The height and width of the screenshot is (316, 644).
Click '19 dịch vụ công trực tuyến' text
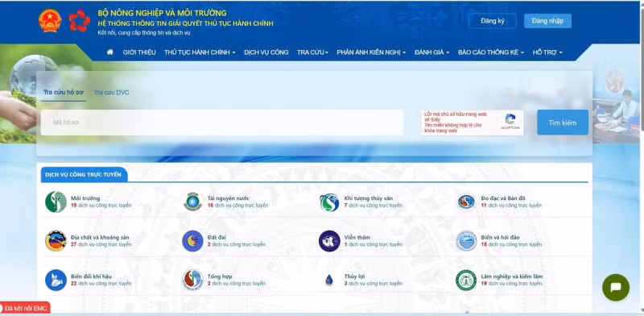pyautogui.click(x=511, y=284)
